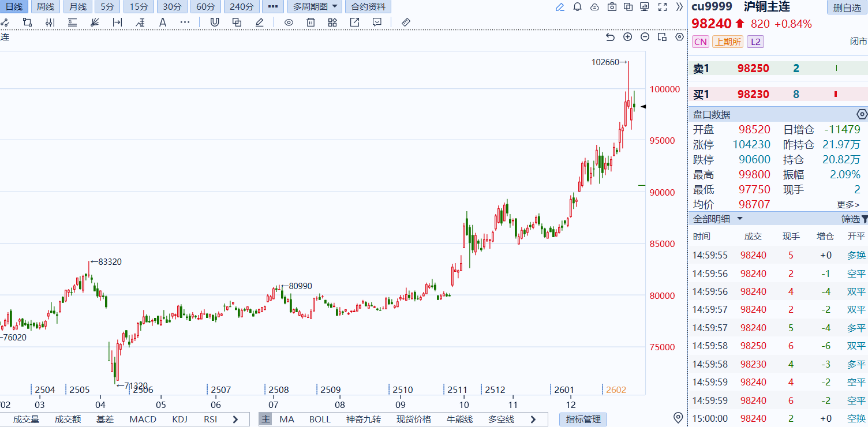
Task: Toggle the BOLL overlay on main chart
Action: (x=320, y=419)
